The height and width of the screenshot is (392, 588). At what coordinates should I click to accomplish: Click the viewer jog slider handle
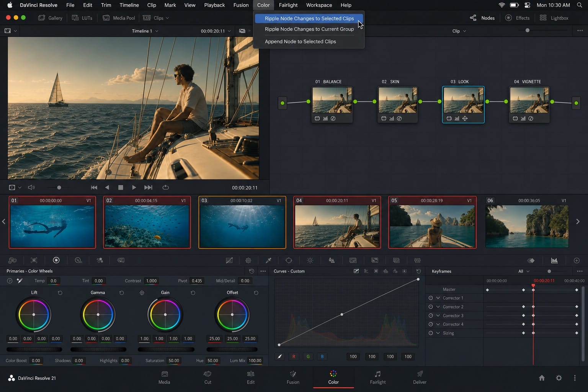(x=59, y=187)
